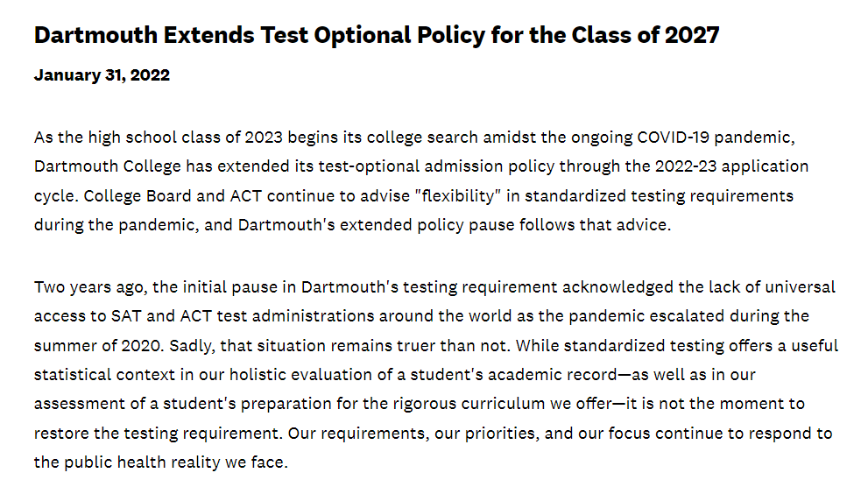Click the January 31, 2022 date line
The height and width of the screenshot is (487, 868).
tap(102, 74)
